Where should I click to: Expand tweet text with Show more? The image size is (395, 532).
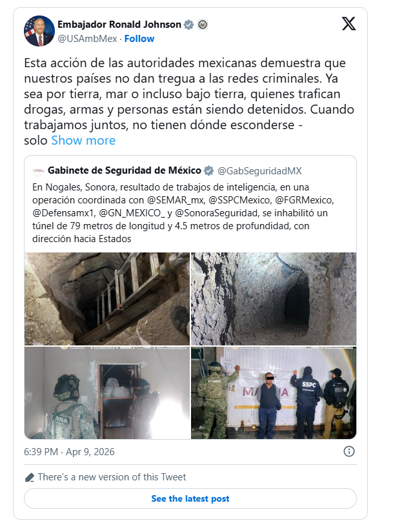tap(83, 141)
